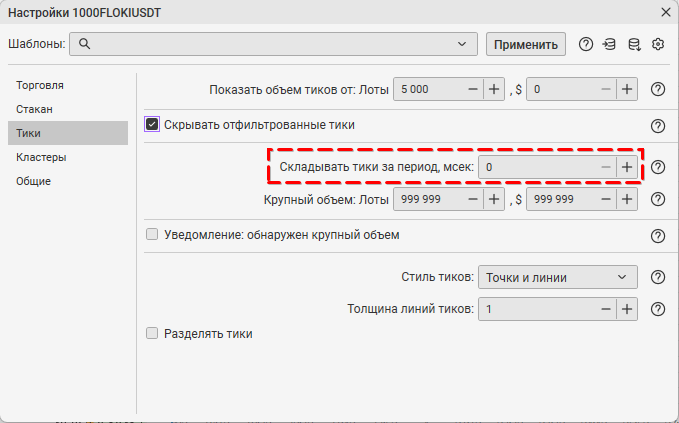
Task: Expand the Шаблоны template dropdown arrow
Action: [461, 44]
